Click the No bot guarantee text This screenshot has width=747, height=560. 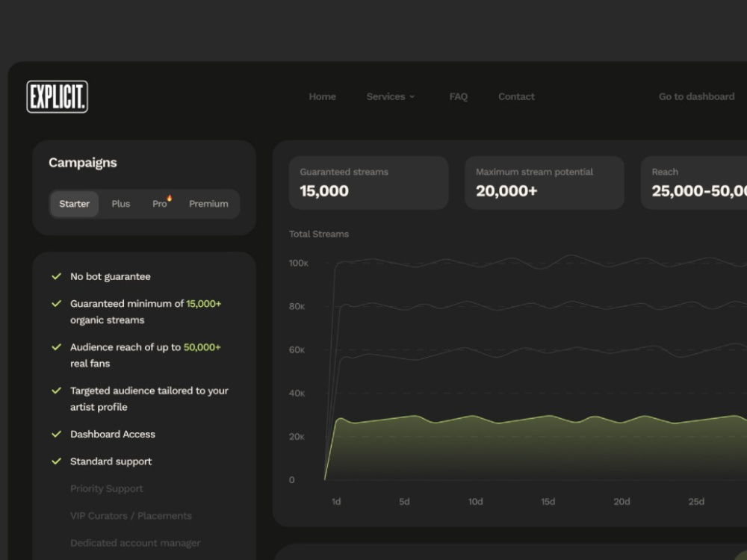point(111,277)
